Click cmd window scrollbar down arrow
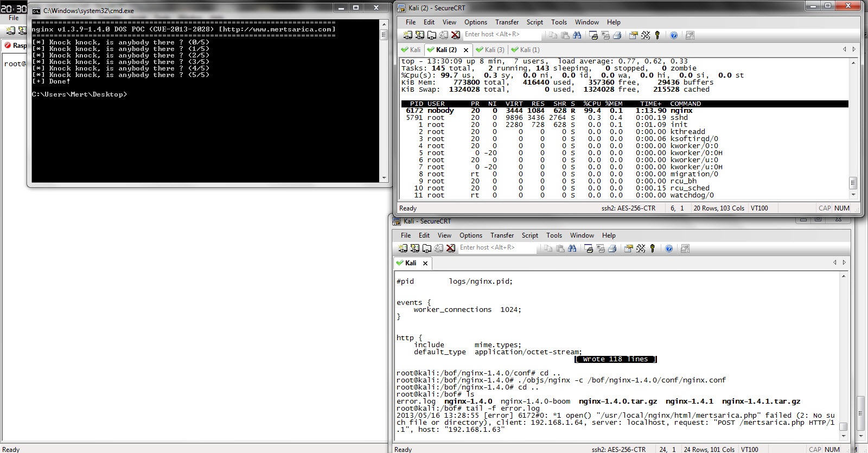This screenshot has width=868, height=453. 384,178
